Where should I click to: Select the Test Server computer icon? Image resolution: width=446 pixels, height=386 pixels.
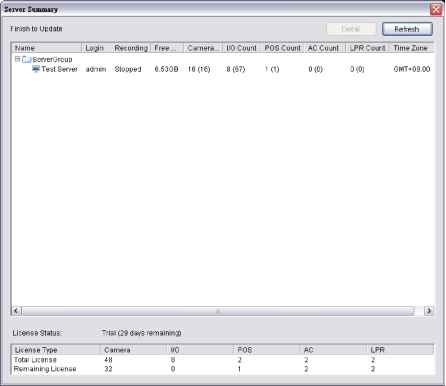(x=36, y=69)
